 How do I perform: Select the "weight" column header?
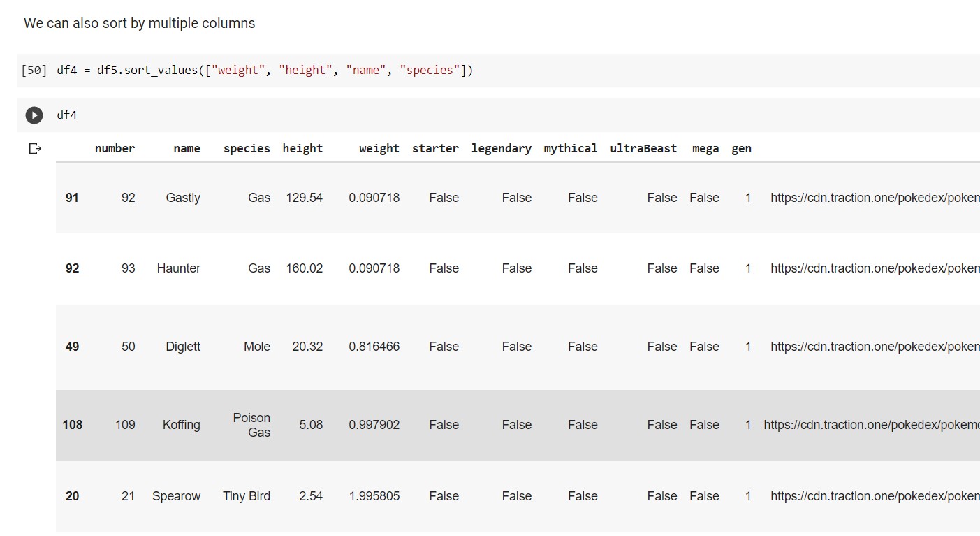[x=379, y=148]
